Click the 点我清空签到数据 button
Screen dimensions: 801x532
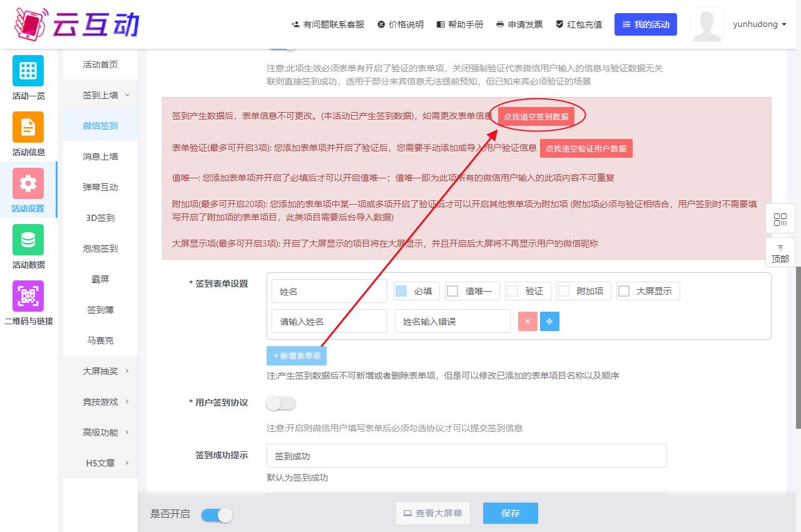point(536,117)
